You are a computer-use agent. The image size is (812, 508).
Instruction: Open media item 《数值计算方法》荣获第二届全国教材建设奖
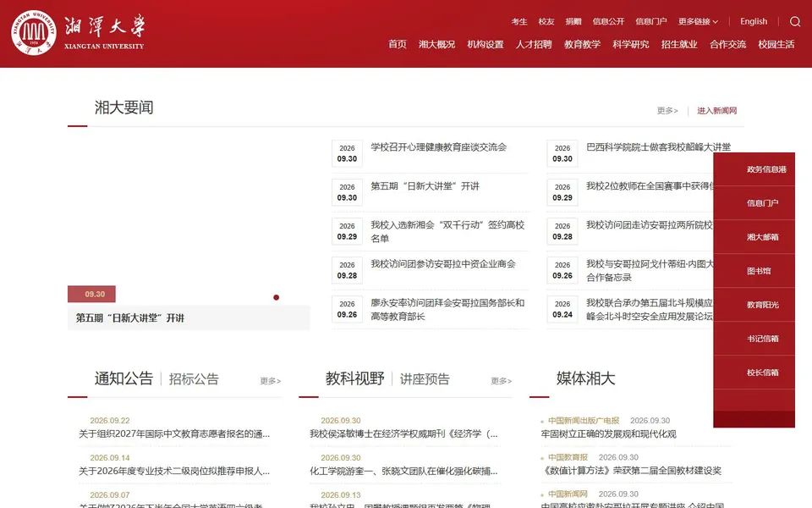(x=631, y=471)
